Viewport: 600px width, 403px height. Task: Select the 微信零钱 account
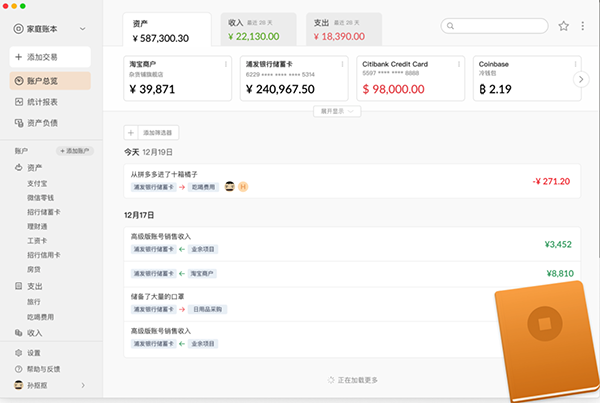(40, 198)
